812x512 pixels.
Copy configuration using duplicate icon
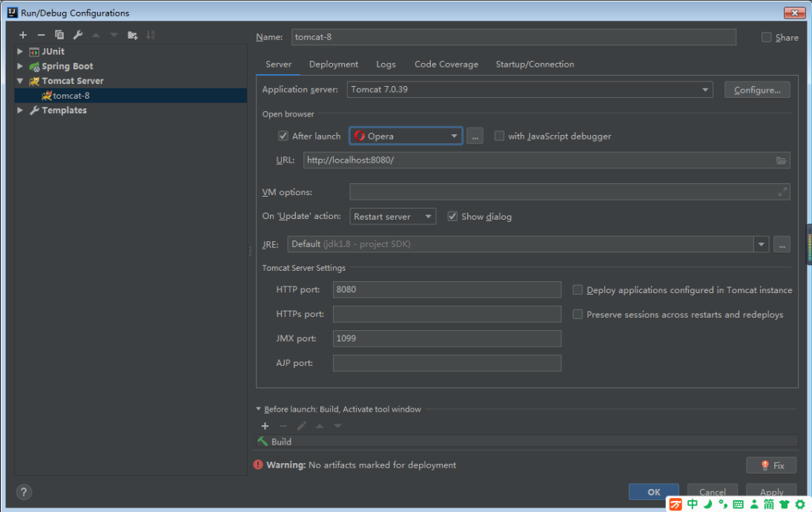point(59,35)
